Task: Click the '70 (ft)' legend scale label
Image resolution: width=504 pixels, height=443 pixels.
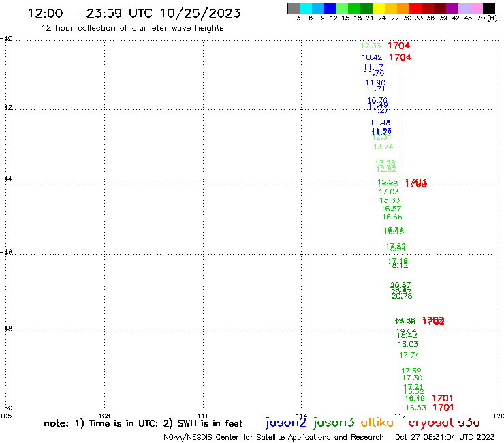Action: pyautogui.click(x=487, y=18)
